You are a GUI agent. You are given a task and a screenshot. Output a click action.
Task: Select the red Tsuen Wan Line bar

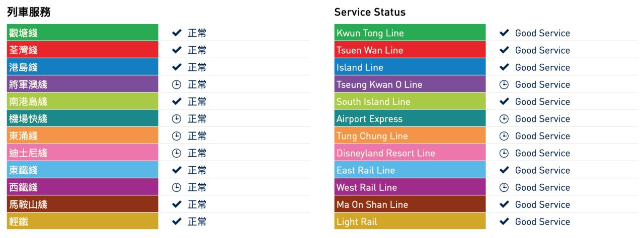[410, 50]
